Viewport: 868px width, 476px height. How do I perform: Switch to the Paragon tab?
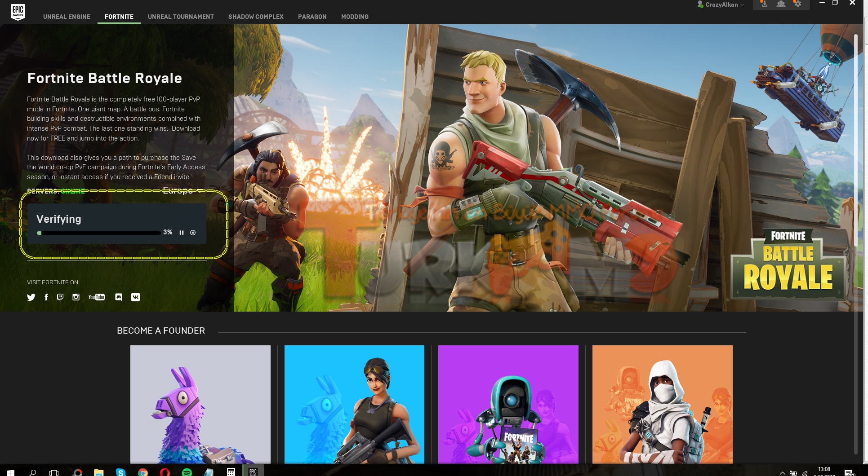312,17
